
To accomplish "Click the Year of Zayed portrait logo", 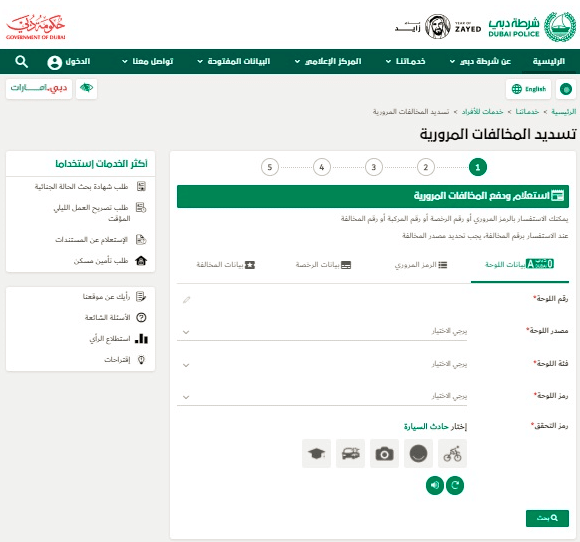I will 438,27.
